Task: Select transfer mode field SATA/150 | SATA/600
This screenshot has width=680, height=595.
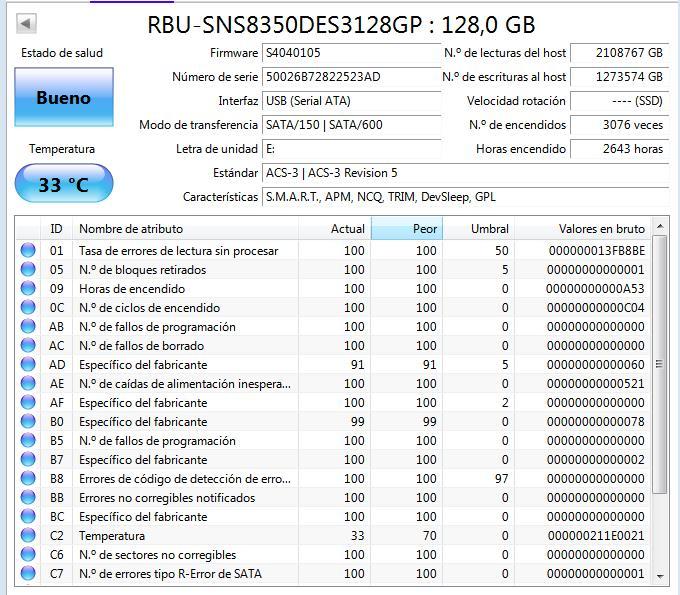Action: coord(351,125)
